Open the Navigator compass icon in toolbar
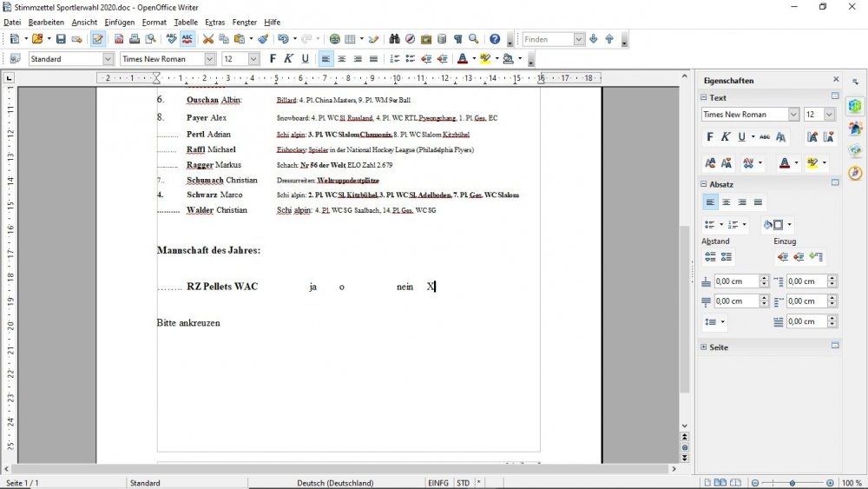 (x=411, y=39)
